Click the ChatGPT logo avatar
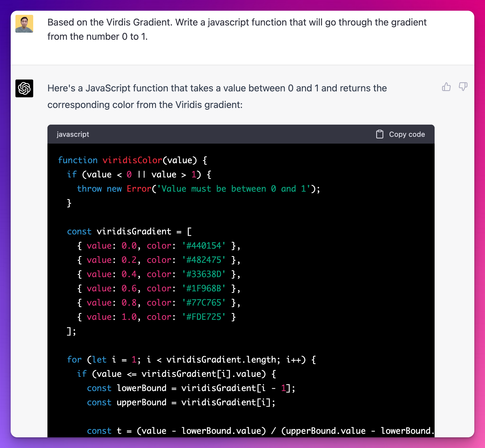This screenshot has height=448, width=485. [x=24, y=88]
